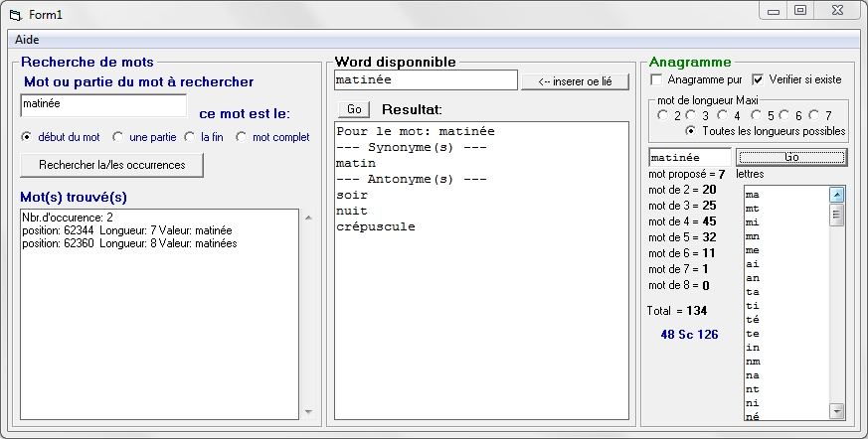This screenshot has width=868, height=439.
Task: Focus the Word disponnible text field
Action: [x=426, y=80]
